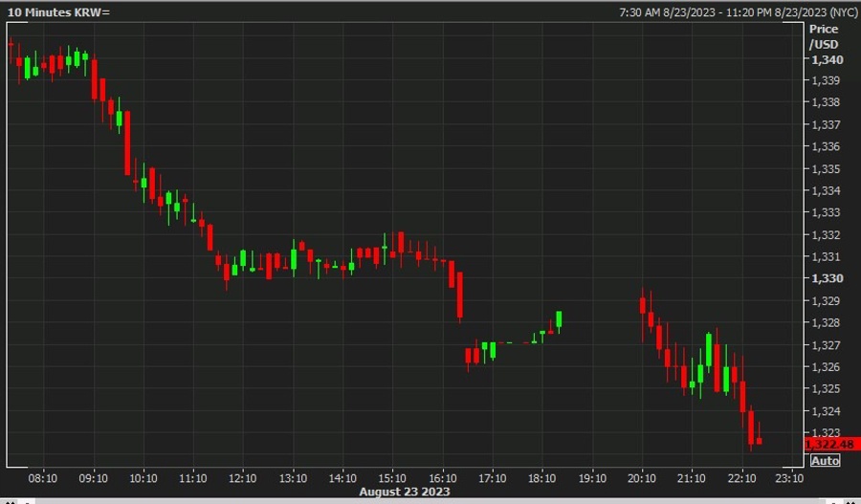
Task: Click the 1,329 price axis label
Action: 826,301
